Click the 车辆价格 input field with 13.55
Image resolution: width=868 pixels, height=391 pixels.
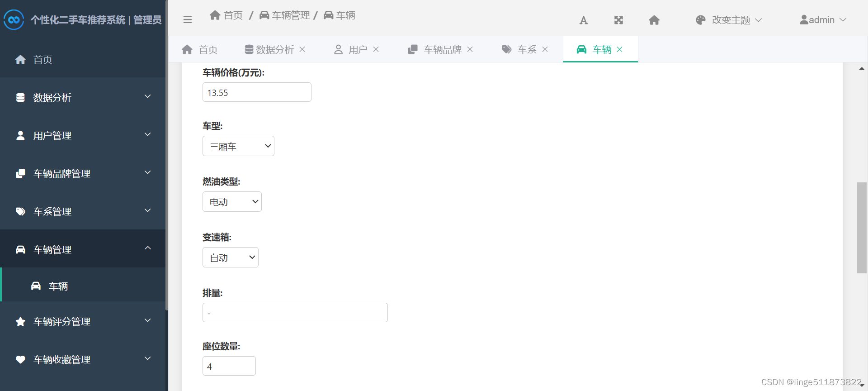257,92
